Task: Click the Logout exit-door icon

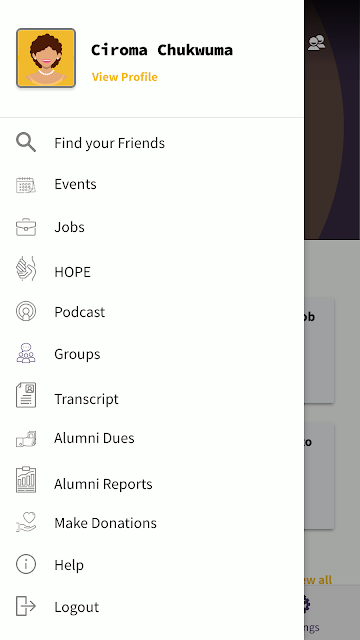Action: (x=26, y=606)
